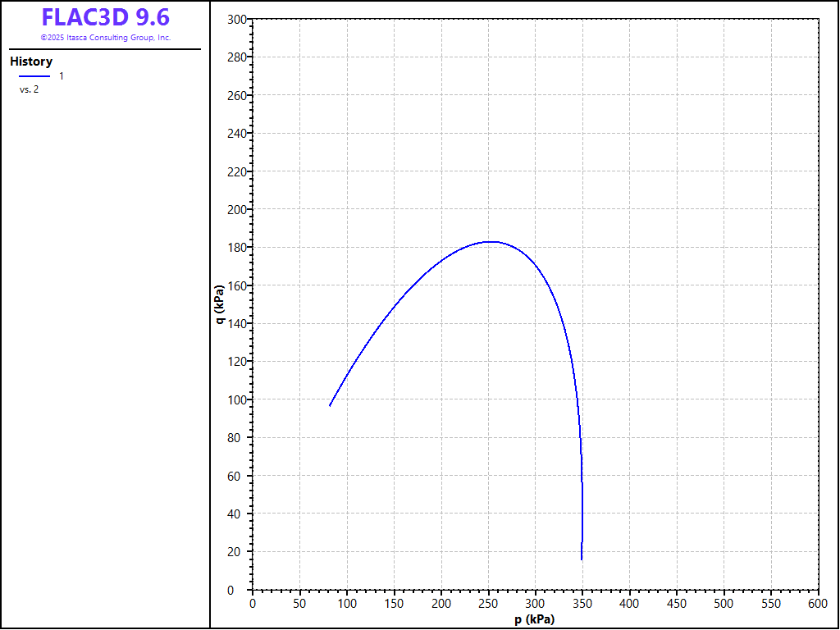Click the 600 tick label on x-axis

(818, 603)
